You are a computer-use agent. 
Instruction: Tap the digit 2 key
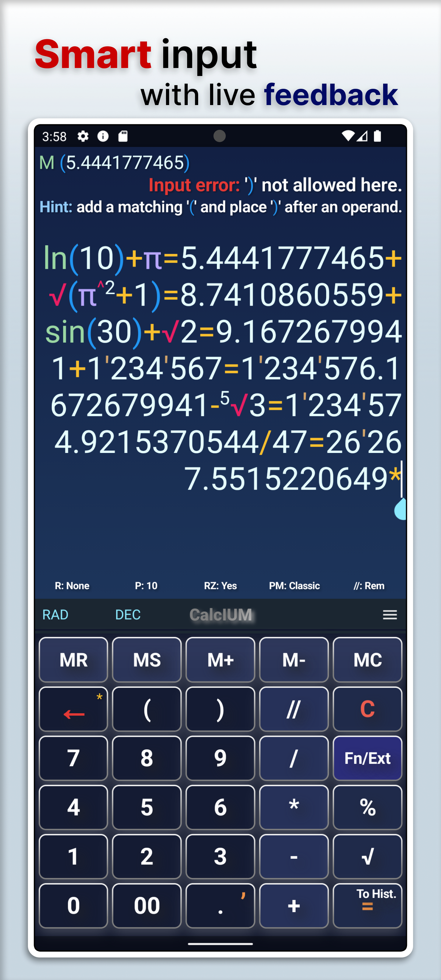coord(147,856)
